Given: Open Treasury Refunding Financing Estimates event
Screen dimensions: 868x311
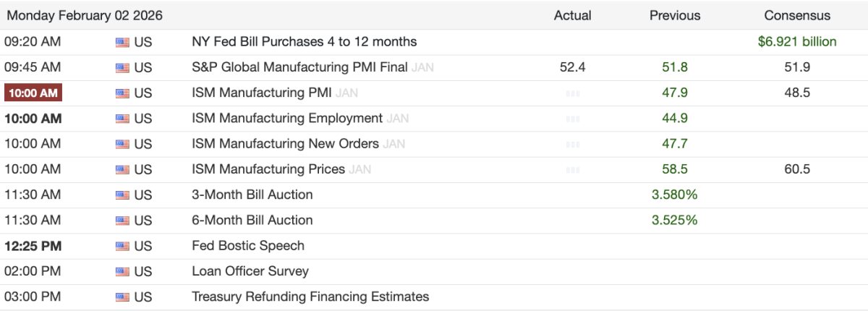Looking at the screenshot, I should pyautogui.click(x=310, y=297).
